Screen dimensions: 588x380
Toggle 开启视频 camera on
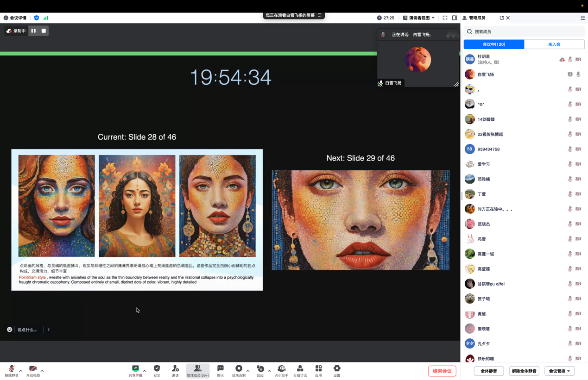(x=32, y=371)
